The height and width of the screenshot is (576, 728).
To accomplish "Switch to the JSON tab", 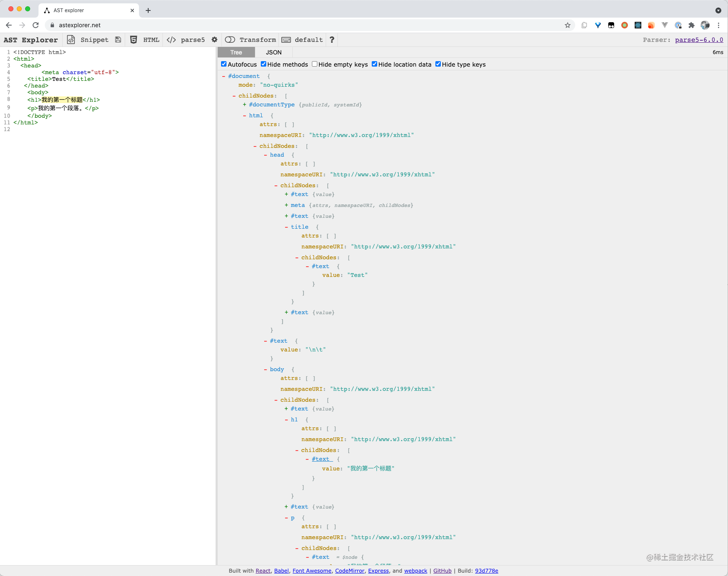I will [274, 52].
